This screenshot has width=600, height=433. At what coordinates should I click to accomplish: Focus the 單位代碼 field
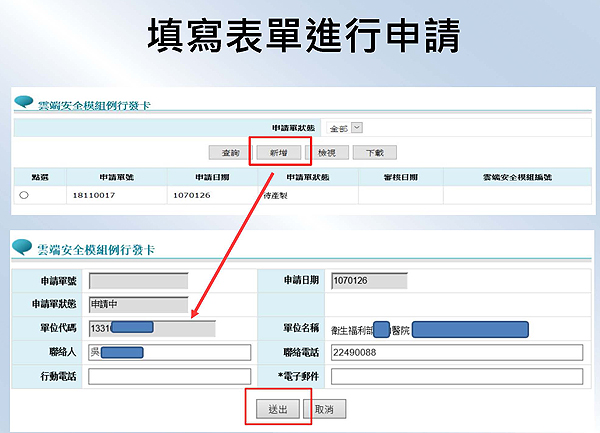tap(151, 328)
